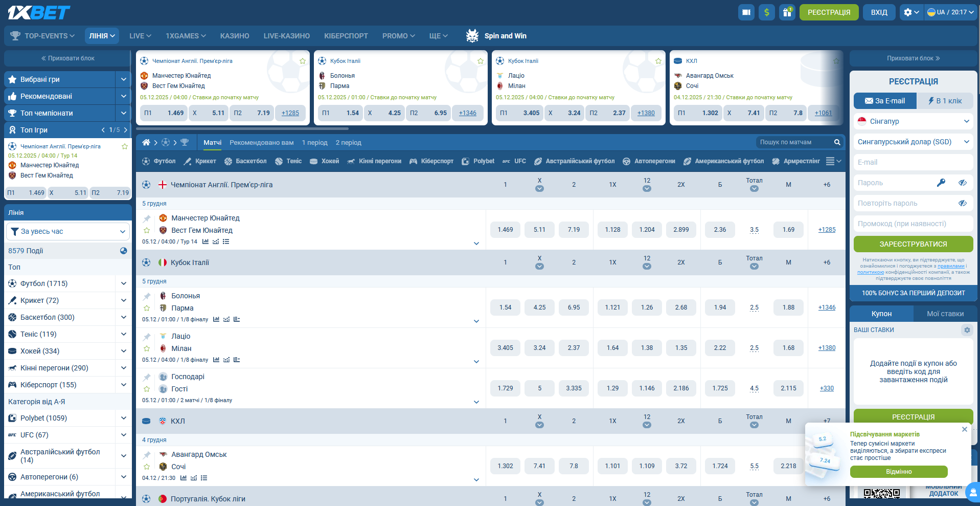Open the Сінгапур country dropdown
The image size is (980, 506).
click(913, 121)
